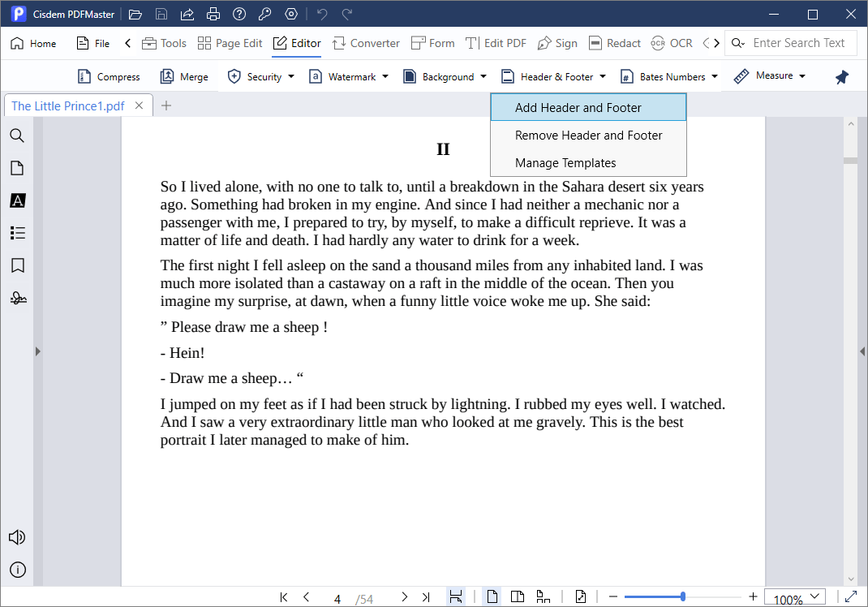868x607 pixels.
Task: Click the Merge button
Action: click(184, 77)
